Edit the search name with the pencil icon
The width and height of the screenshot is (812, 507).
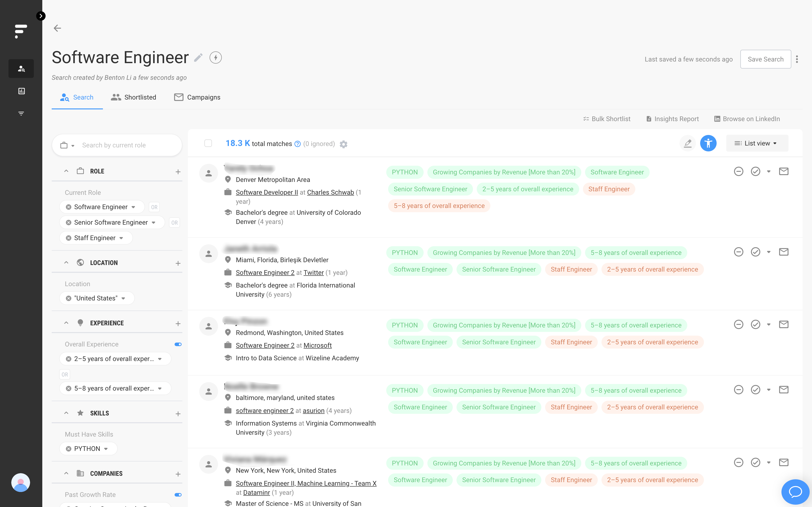pos(198,57)
